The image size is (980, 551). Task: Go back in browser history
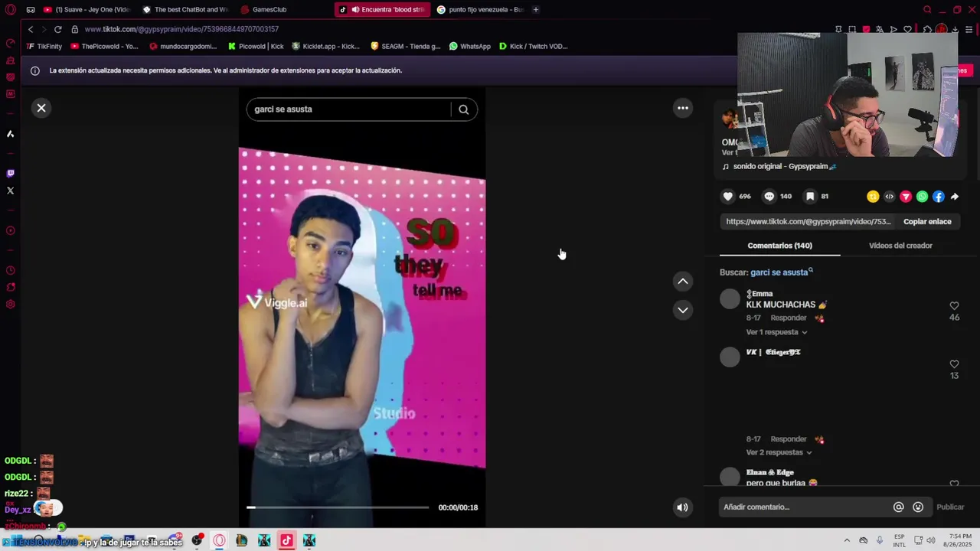pos(31,29)
